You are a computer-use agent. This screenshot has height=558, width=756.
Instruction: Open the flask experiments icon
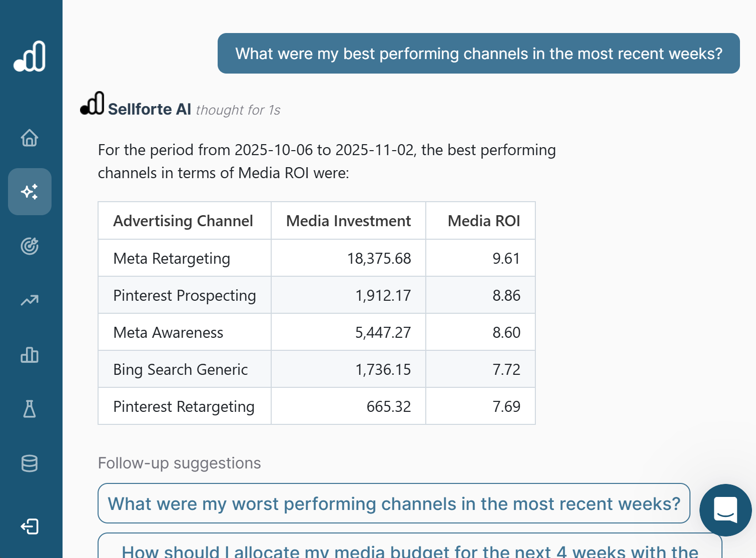coord(30,409)
